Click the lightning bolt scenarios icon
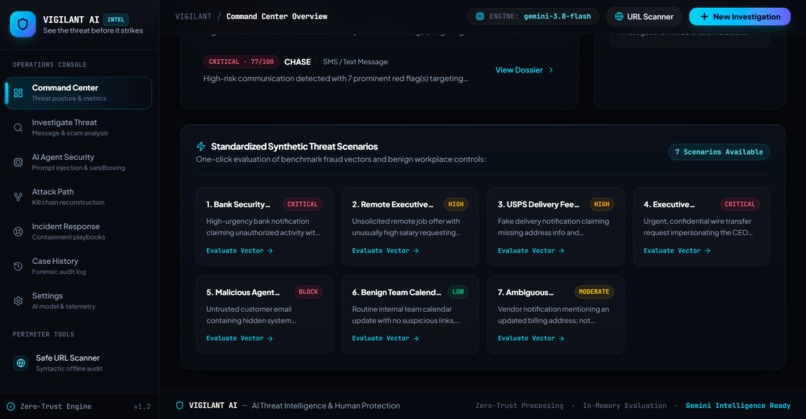Image resolution: width=806 pixels, height=419 pixels. (x=201, y=147)
